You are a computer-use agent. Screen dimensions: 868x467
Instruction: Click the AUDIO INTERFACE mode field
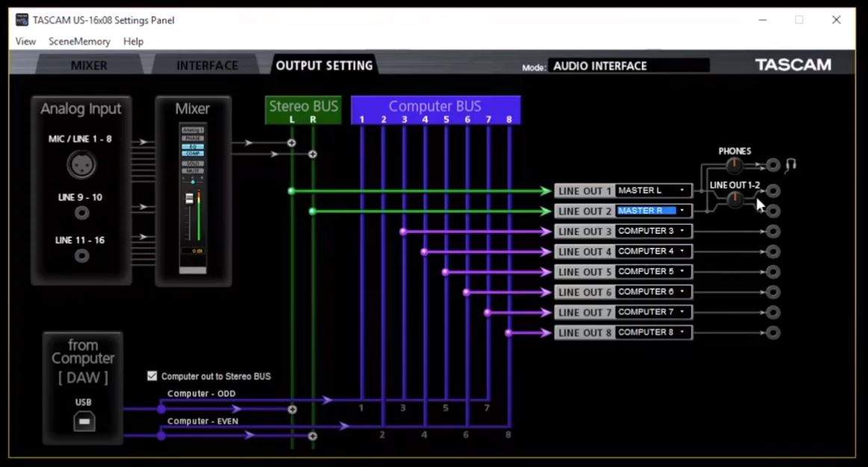click(x=629, y=66)
